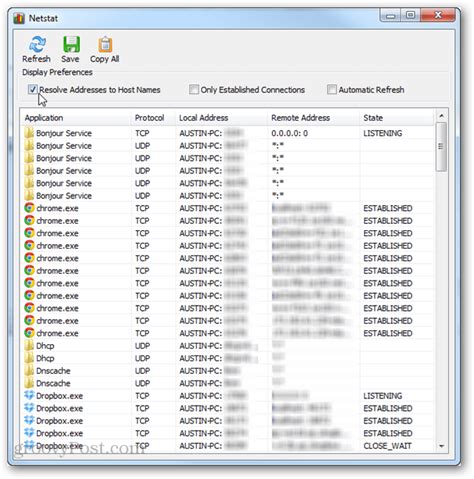This screenshot has height=479, width=474.
Task: Click the Netstat title bar app icon
Action: pyautogui.click(x=19, y=18)
